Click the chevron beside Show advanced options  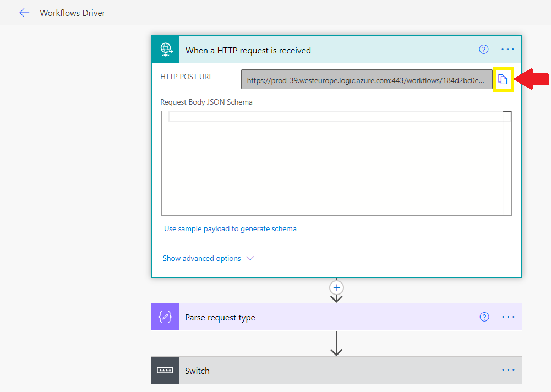coord(250,258)
